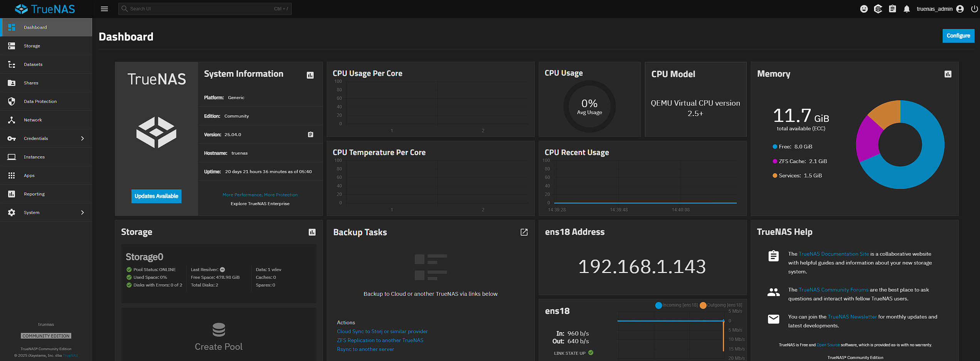Viewport: 980px width, 361px height.
Task: Open TrueNAS Documentation Site link
Action: click(x=834, y=254)
